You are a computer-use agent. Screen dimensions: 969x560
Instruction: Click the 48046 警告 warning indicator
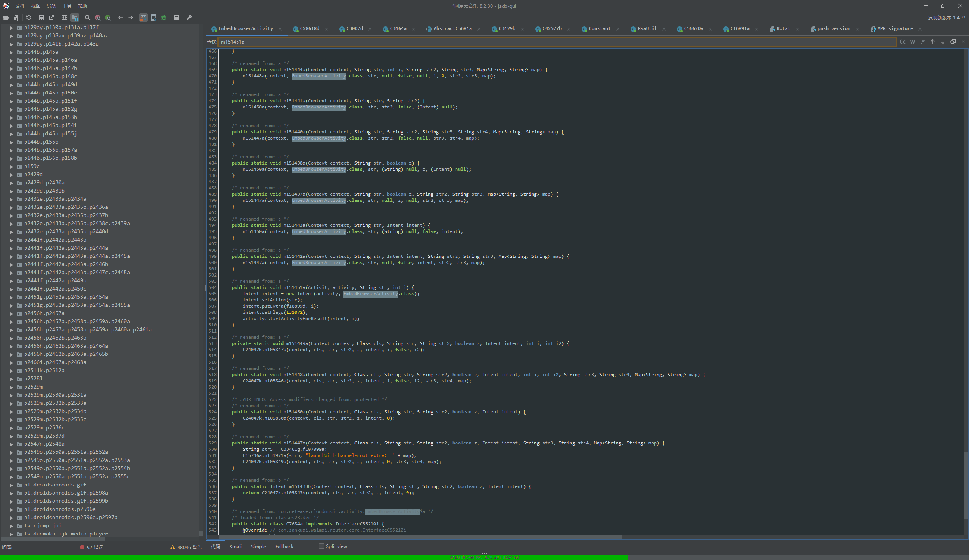[186, 547]
